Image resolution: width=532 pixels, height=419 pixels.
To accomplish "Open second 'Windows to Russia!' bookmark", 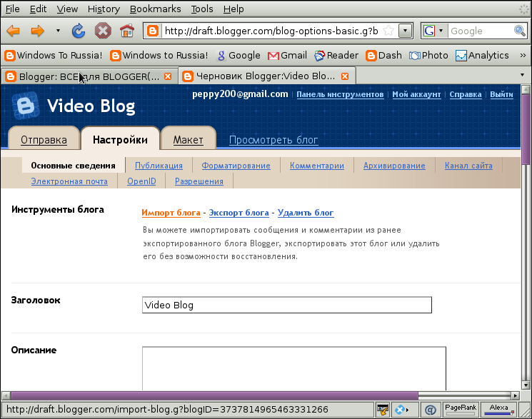I will 159,55.
